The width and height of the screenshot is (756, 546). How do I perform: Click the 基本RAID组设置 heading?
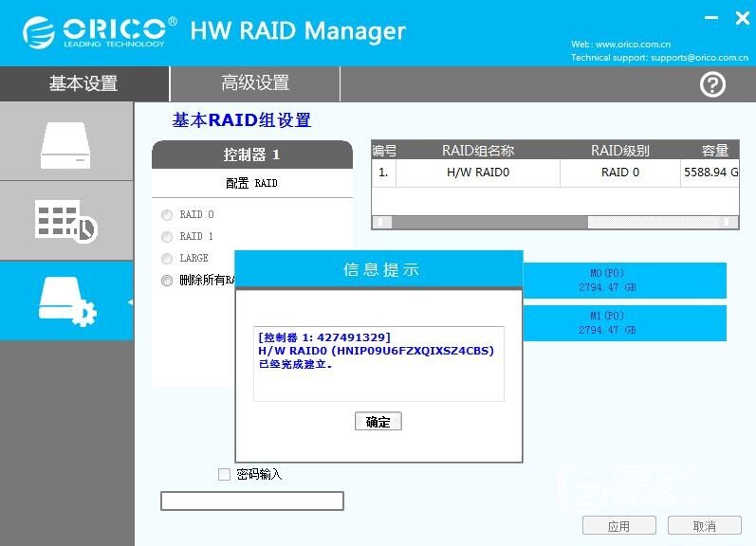(242, 120)
